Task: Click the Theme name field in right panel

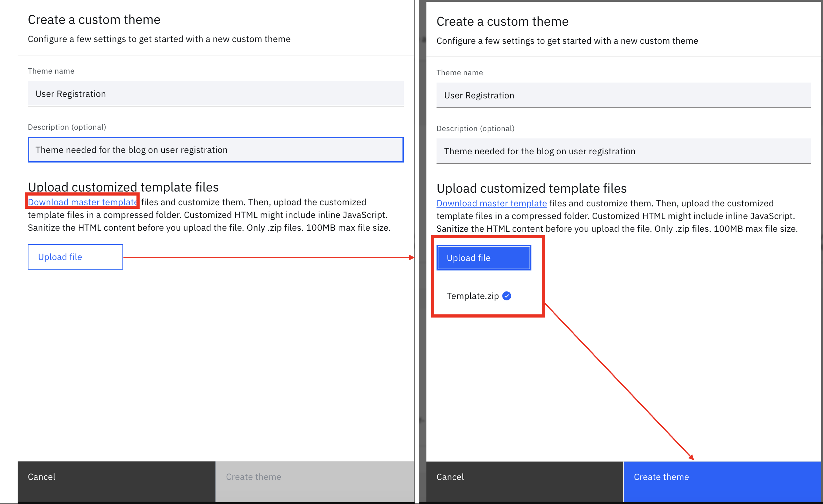Action: coord(623,95)
